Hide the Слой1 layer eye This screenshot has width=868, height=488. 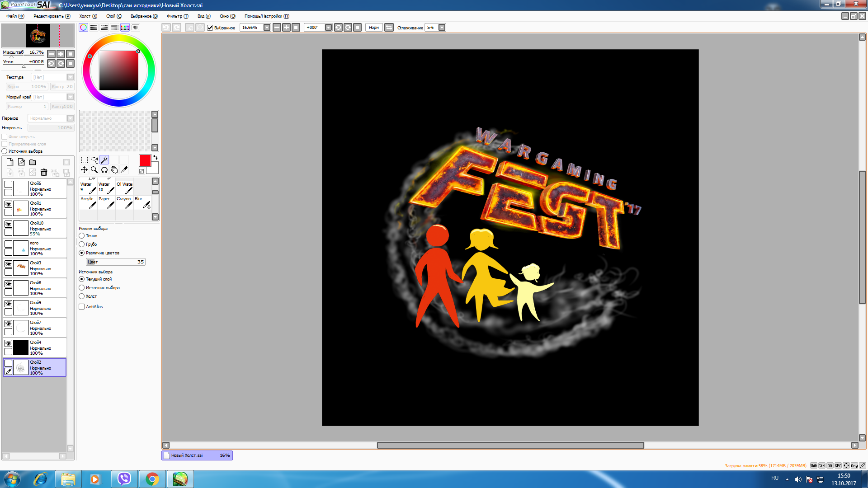[x=8, y=204]
